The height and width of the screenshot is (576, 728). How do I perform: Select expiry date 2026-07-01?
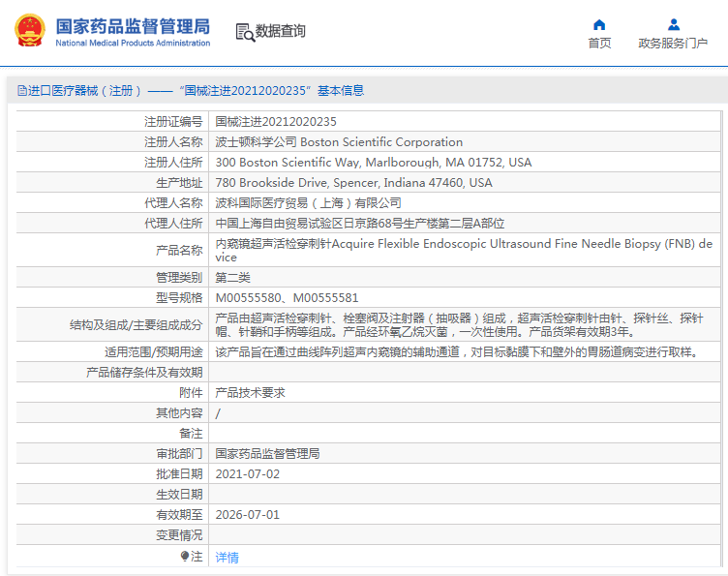click(248, 515)
